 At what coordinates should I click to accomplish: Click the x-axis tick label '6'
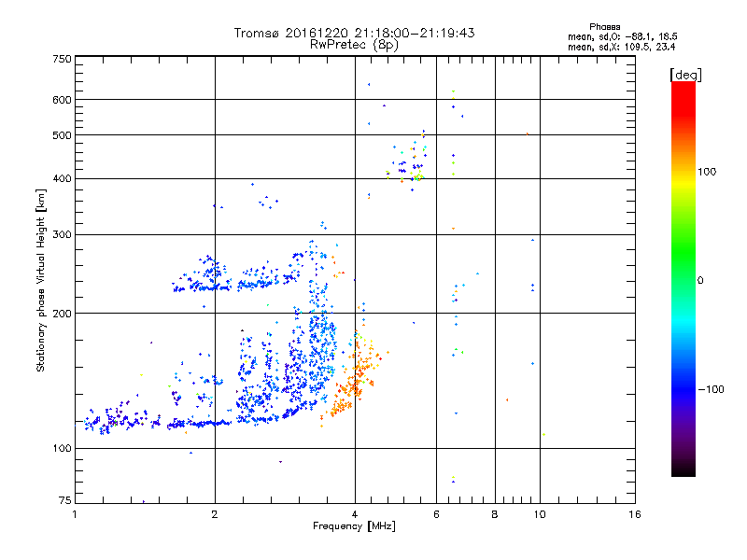tap(436, 514)
